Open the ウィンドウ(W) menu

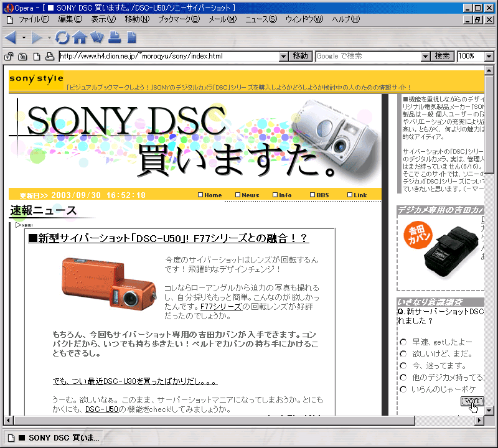(304, 20)
